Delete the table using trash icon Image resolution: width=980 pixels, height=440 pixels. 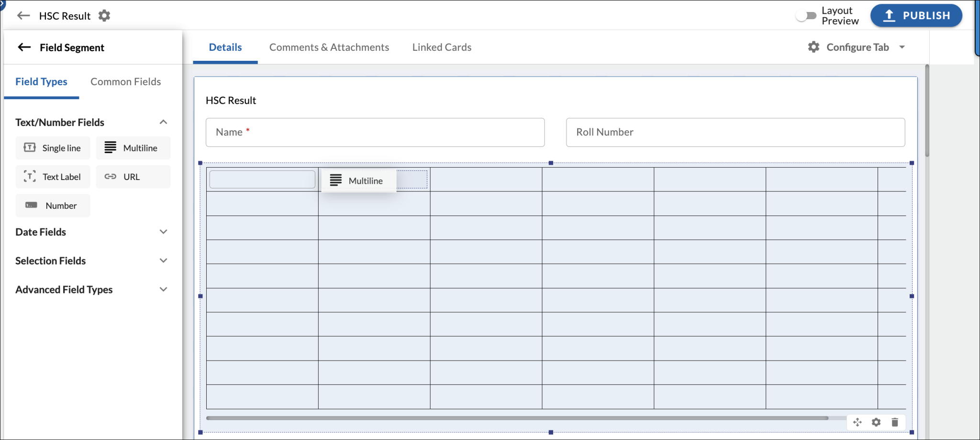coord(895,422)
